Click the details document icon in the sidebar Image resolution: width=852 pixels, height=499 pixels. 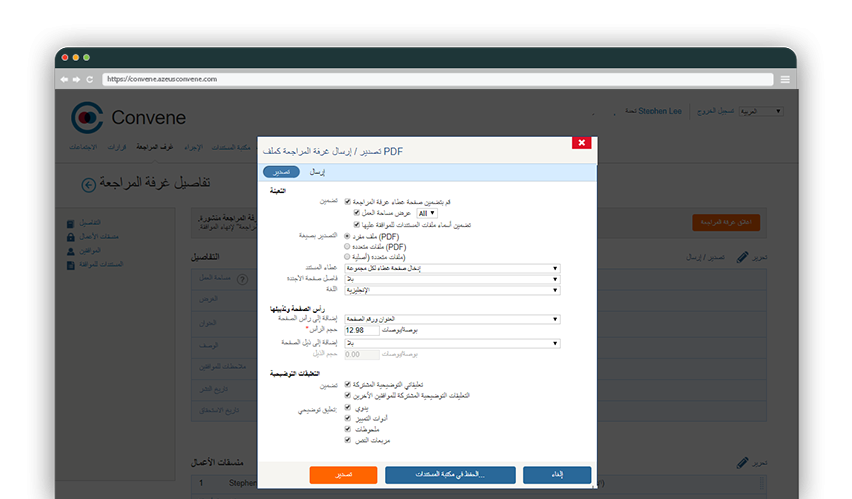coord(71,223)
